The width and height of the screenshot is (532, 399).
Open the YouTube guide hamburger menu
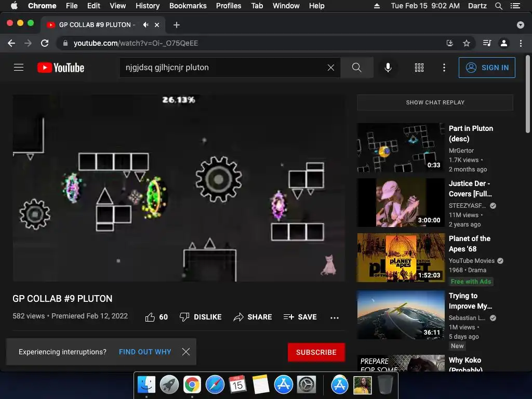(19, 68)
